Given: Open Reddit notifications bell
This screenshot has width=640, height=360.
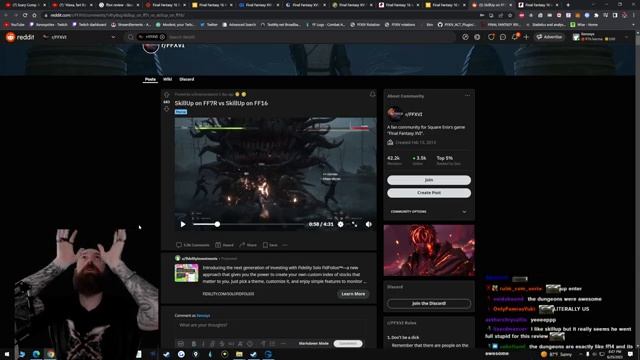Looking at the screenshot, I should click(x=515, y=37).
